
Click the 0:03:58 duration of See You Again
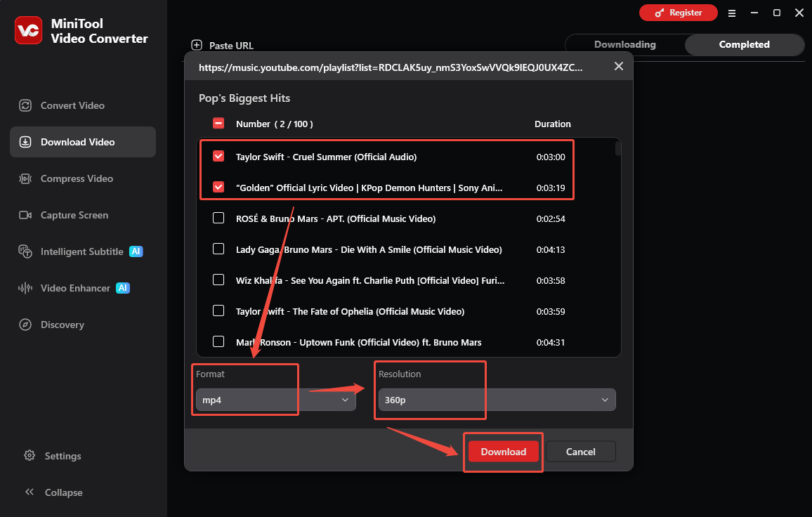(x=551, y=281)
